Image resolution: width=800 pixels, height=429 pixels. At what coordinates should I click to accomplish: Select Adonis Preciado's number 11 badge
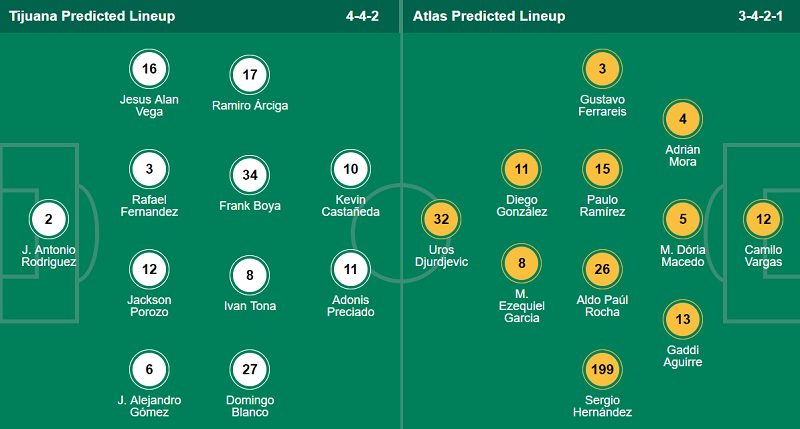click(x=350, y=269)
